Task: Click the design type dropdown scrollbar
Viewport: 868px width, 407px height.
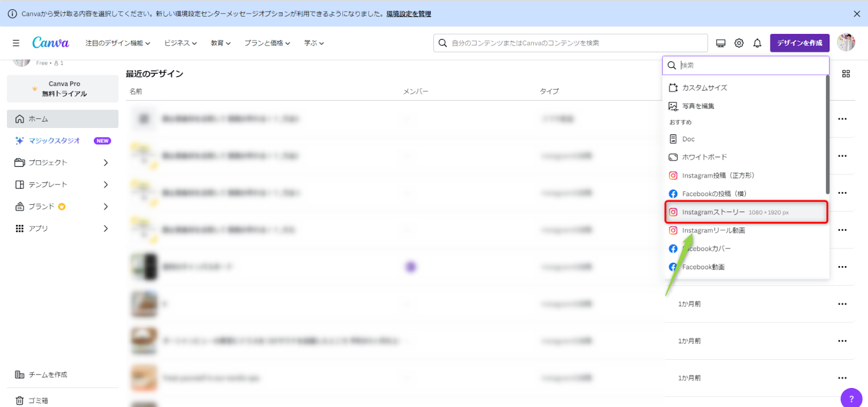Action: click(827, 134)
